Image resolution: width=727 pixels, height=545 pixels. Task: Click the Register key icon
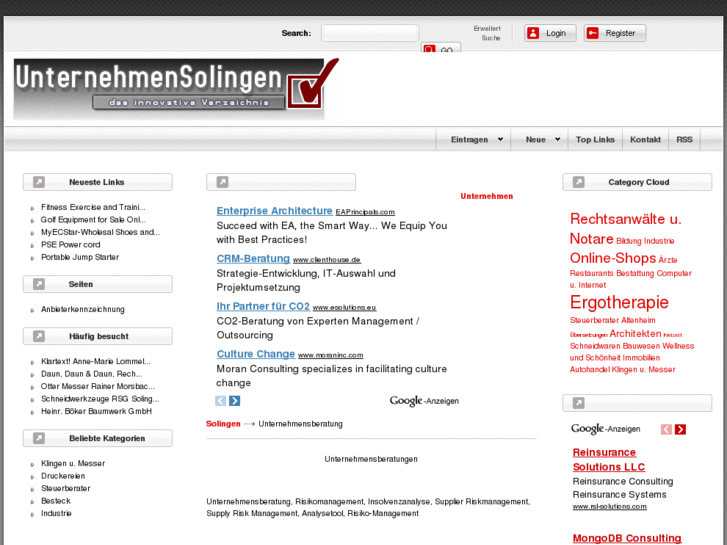pos(592,33)
